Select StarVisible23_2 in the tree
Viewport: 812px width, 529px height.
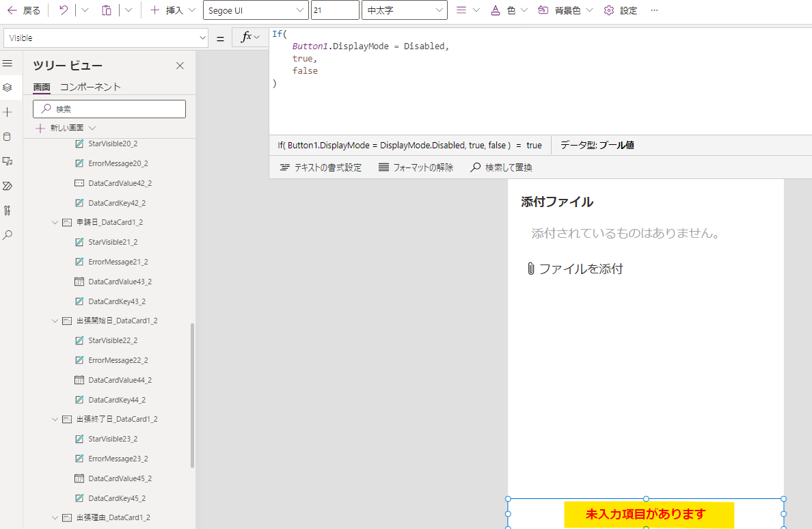112,439
